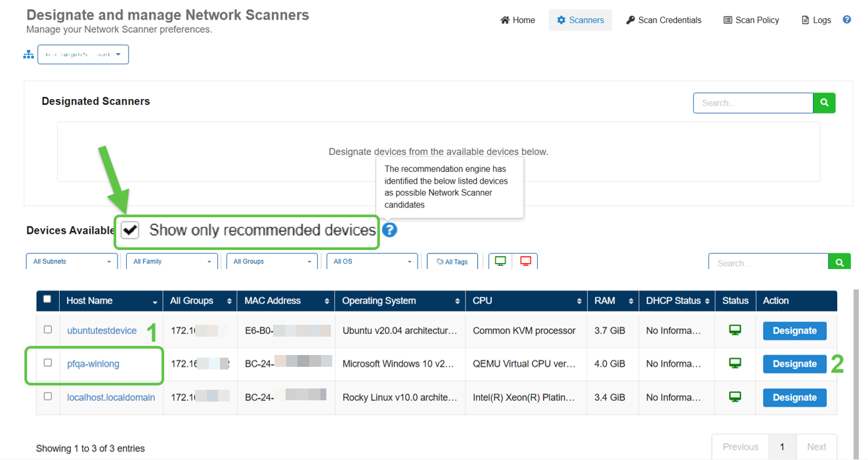Sort table by All Groups column
The height and width of the screenshot is (460, 868).
pyautogui.click(x=200, y=301)
